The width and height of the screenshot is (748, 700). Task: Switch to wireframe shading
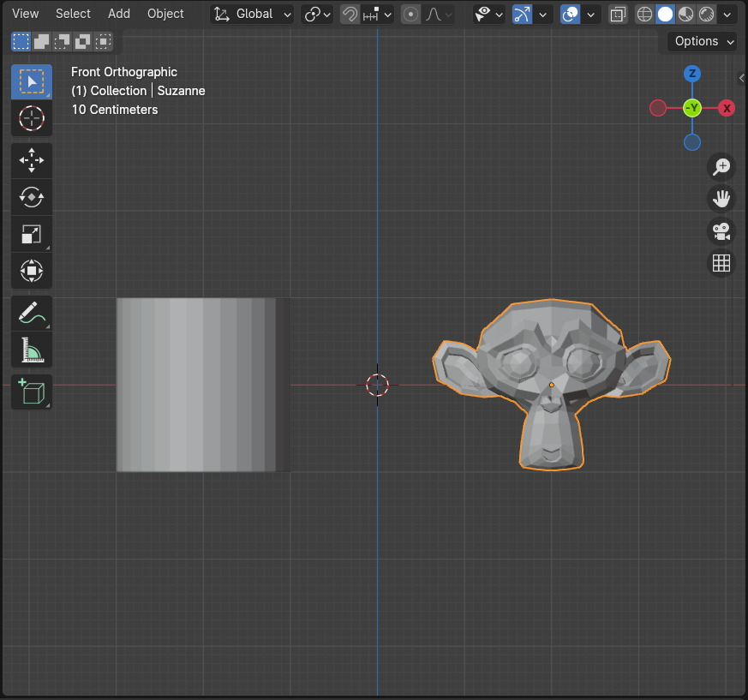pos(644,15)
